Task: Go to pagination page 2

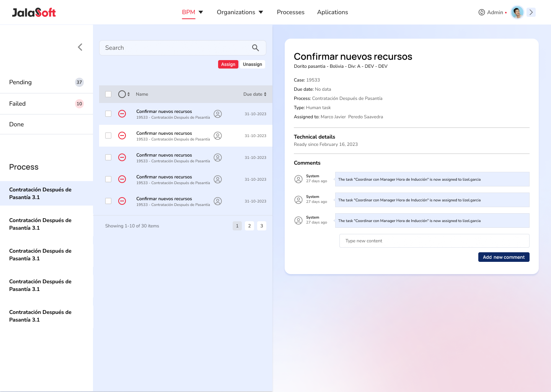Action: (x=249, y=226)
